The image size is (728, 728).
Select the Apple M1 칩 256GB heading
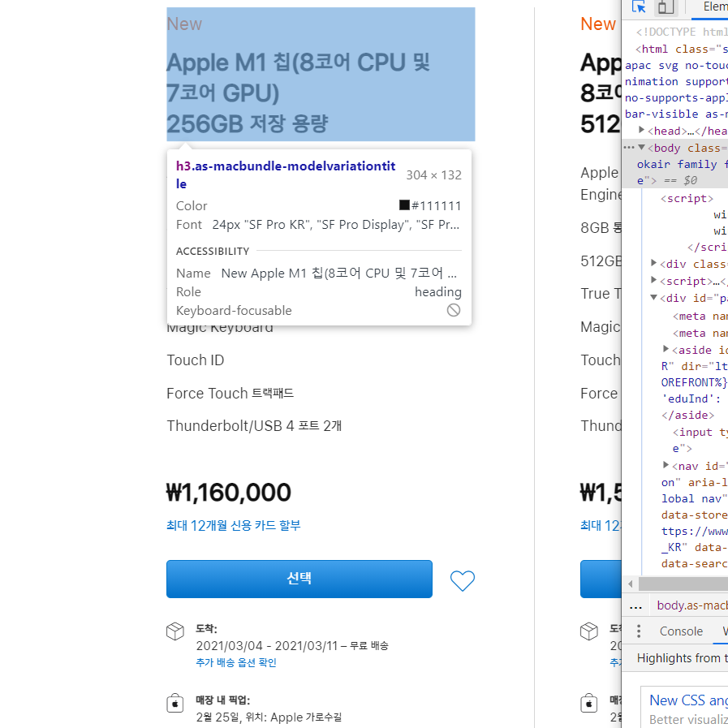click(298, 93)
